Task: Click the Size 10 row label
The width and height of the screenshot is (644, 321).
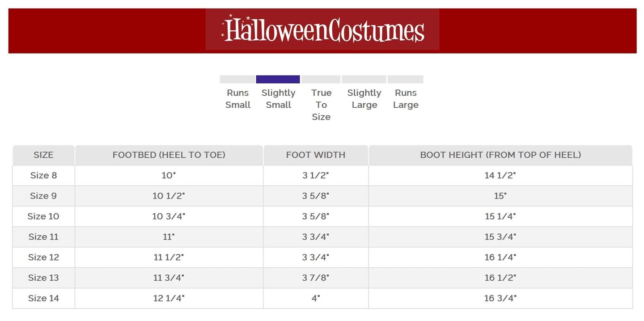Action: coord(43,216)
